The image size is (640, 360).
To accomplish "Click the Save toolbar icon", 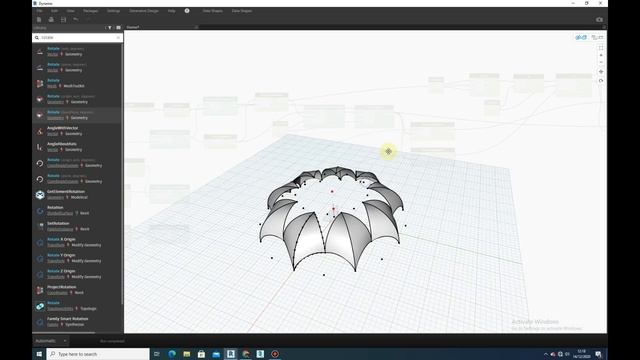I will [63, 20].
